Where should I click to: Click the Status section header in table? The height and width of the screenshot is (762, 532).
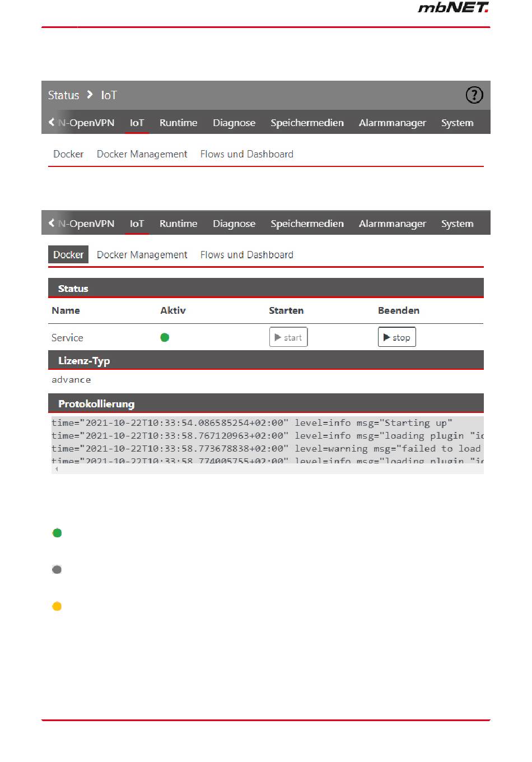(x=266, y=288)
